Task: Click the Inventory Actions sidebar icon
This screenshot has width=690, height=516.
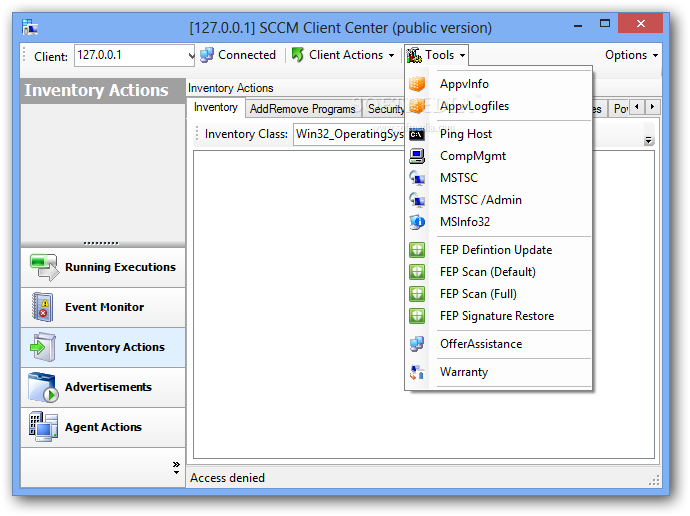Action: click(x=43, y=347)
